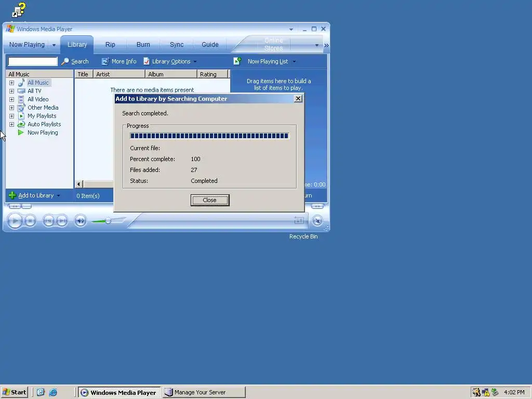Sort by the Artist column header
Image resolution: width=532 pixels, height=399 pixels.
119,74
